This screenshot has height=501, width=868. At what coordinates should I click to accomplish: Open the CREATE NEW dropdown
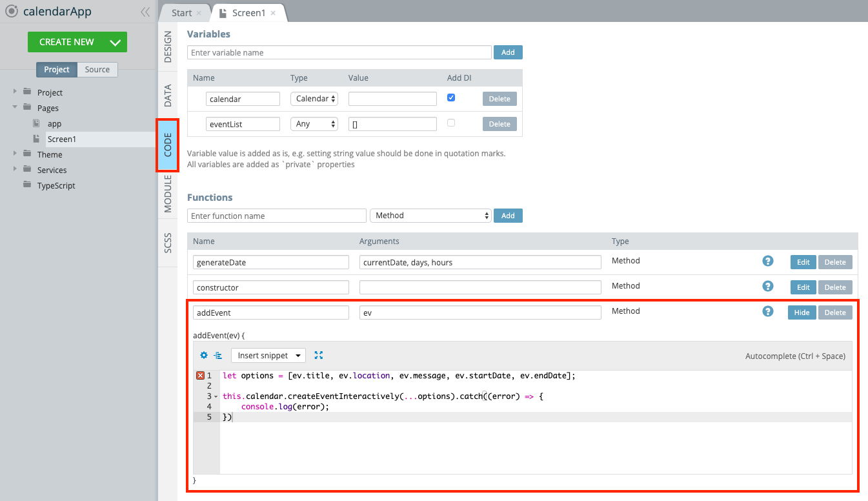click(x=116, y=42)
